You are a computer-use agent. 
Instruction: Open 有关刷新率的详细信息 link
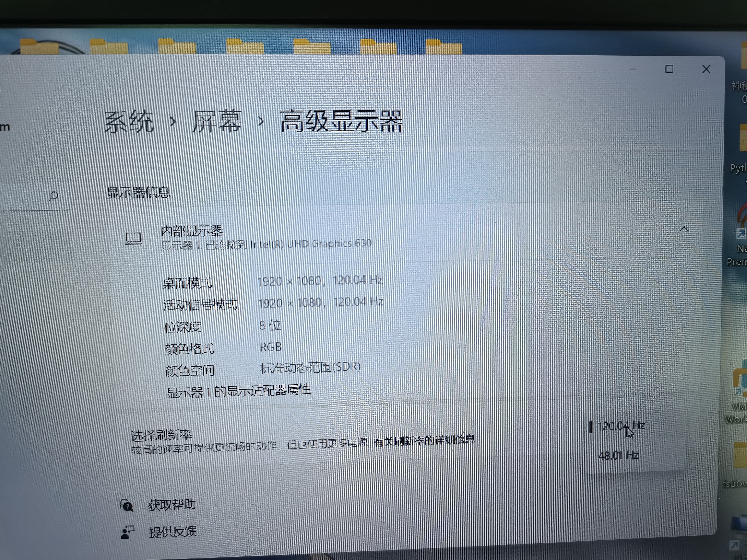click(424, 441)
